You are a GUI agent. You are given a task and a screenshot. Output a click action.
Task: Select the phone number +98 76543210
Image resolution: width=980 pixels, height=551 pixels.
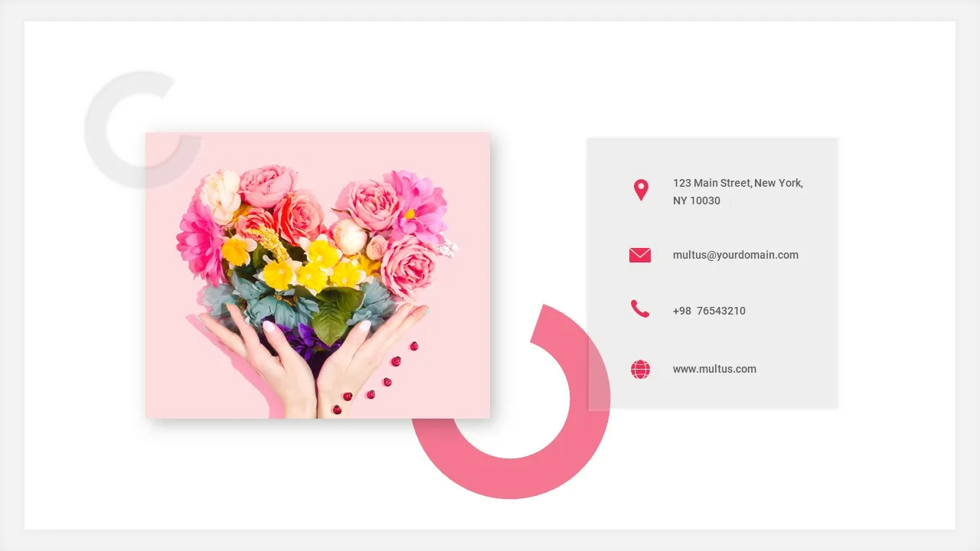click(x=709, y=311)
